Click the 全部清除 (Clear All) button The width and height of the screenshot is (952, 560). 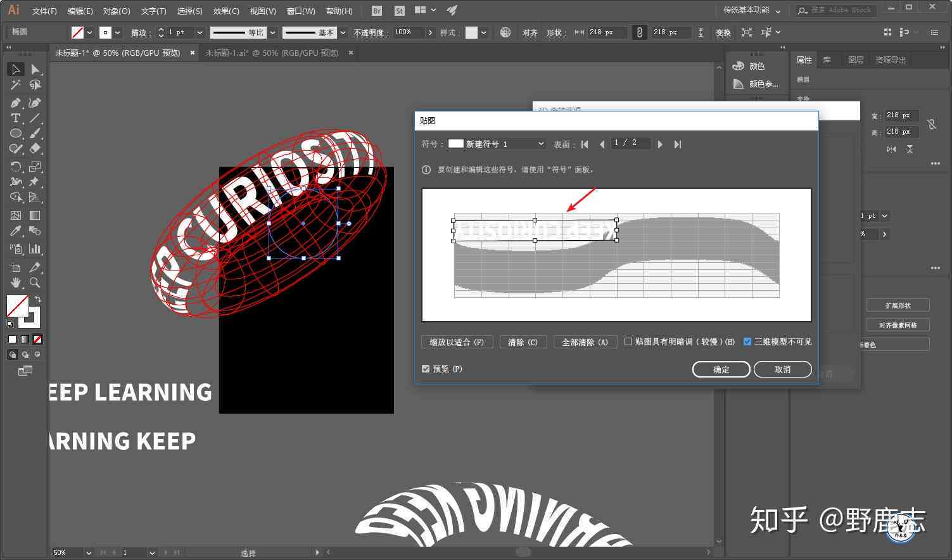[585, 342]
